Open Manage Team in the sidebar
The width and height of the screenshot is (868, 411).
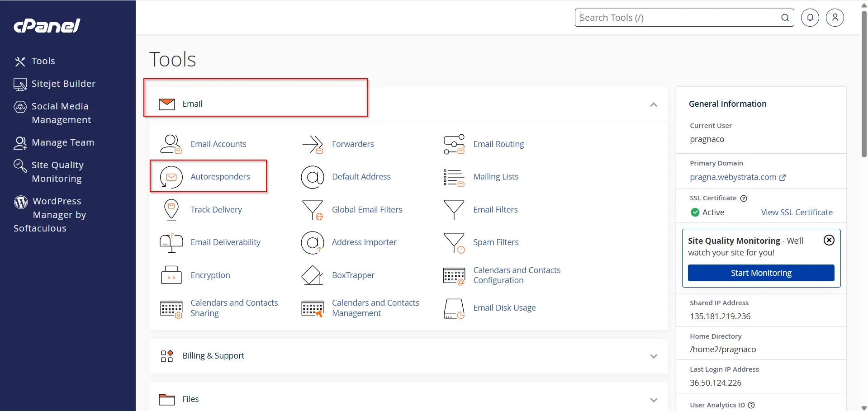[54, 142]
